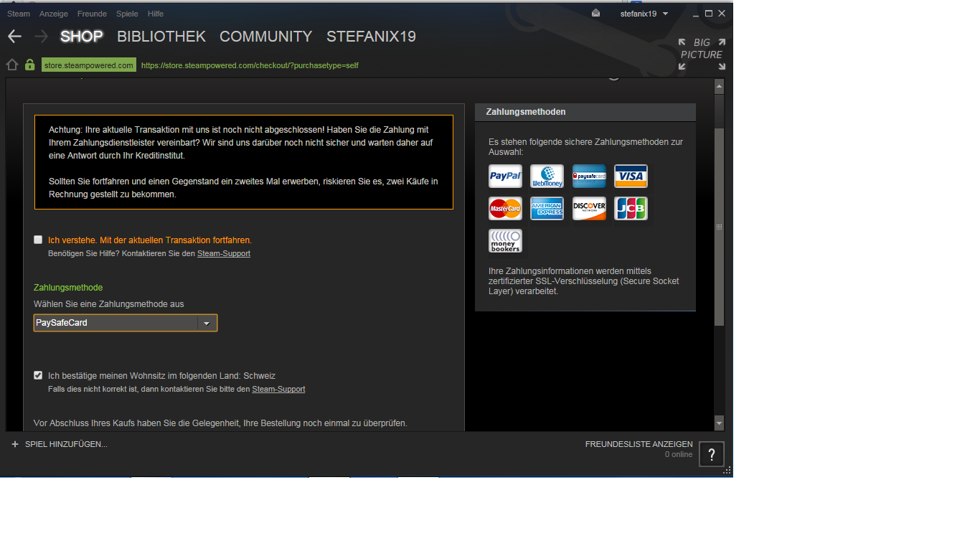Screen dimensions: 980x551
Task: Open the Hilfe menu
Action: (x=156, y=14)
